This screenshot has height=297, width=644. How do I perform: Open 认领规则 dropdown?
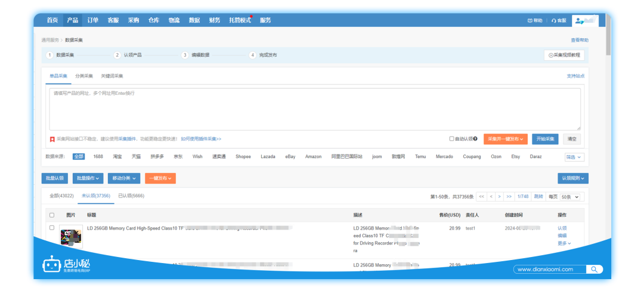[573, 178]
